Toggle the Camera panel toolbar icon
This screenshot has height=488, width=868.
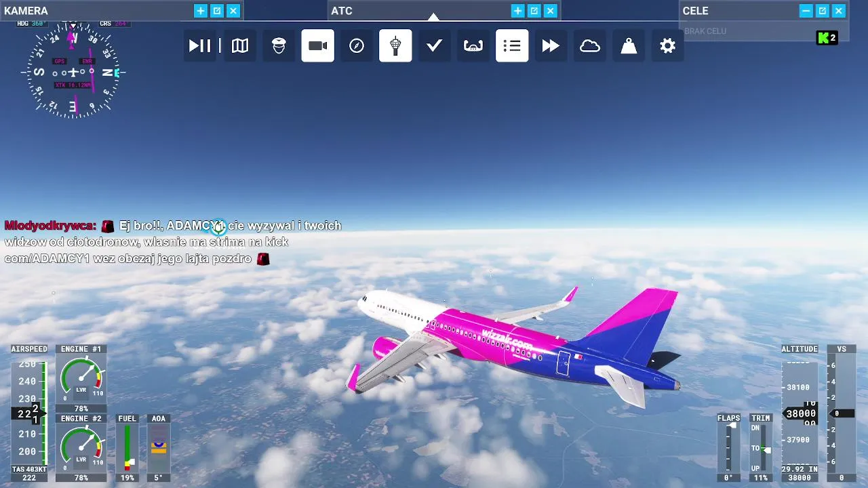(x=318, y=45)
